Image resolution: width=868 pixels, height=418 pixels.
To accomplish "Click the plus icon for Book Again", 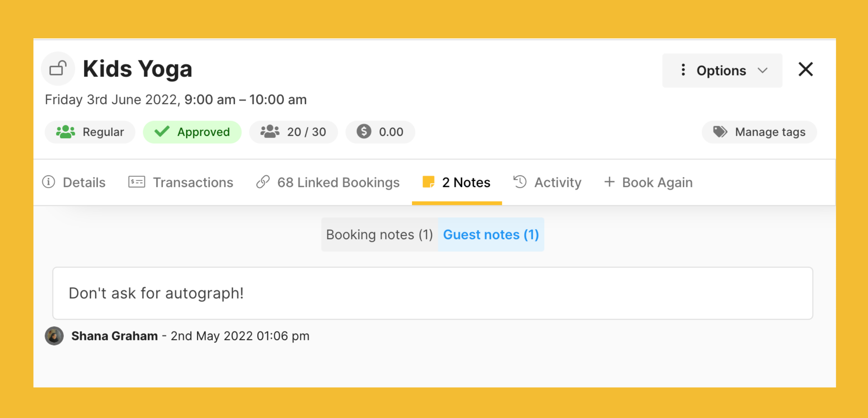I will coord(609,182).
